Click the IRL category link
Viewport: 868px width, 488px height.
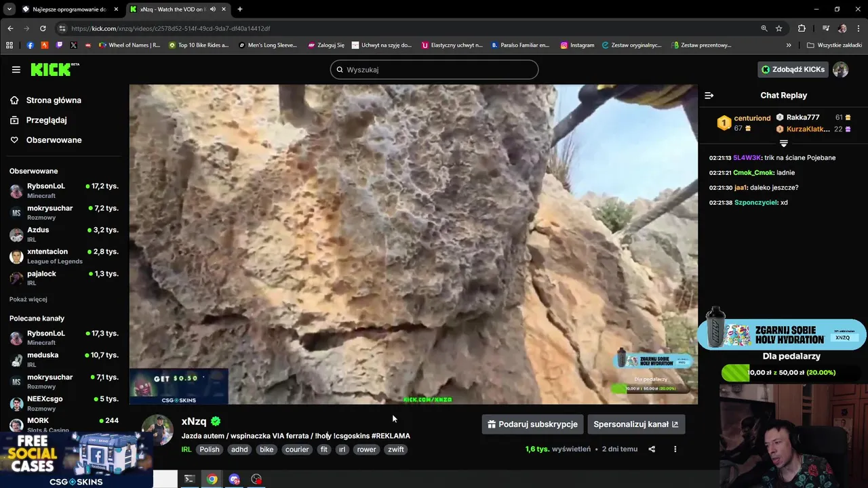[186, 449]
